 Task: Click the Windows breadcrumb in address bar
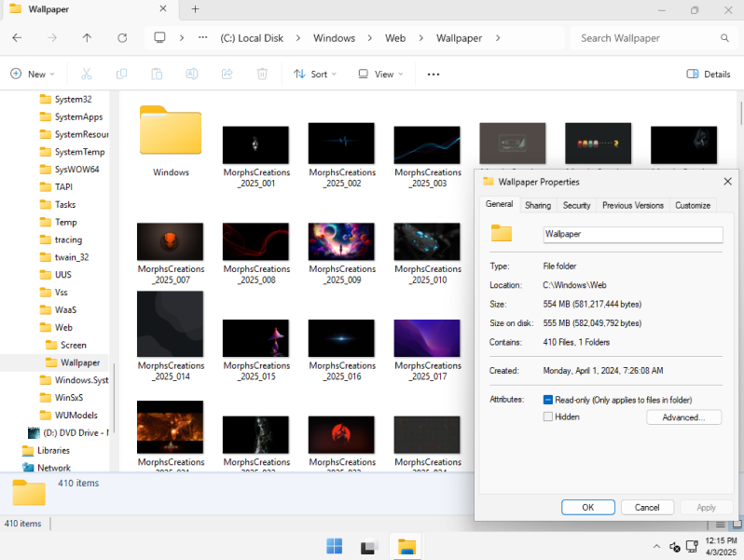pyautogui.click(x=334, y=38)
